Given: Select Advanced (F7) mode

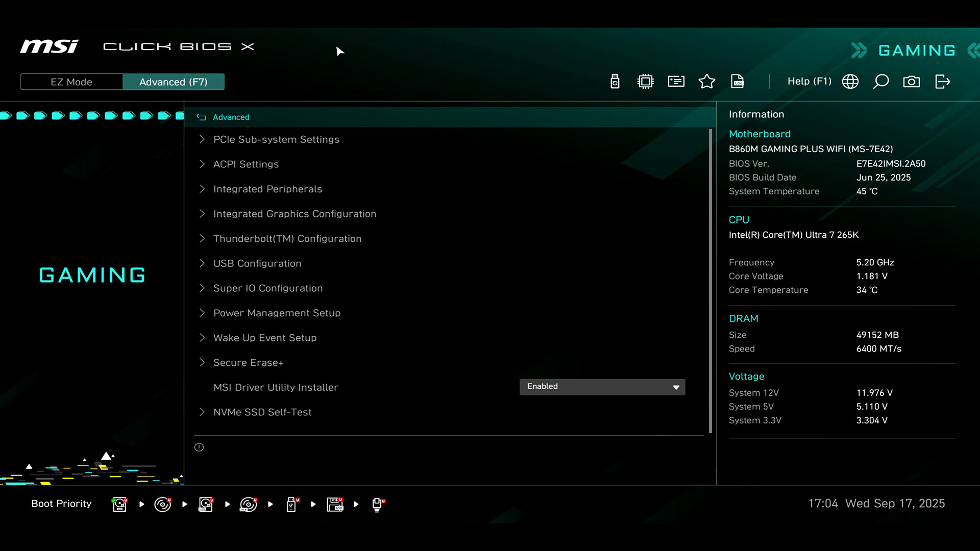Looking at the screenshot, I should [x=174, y=82].
